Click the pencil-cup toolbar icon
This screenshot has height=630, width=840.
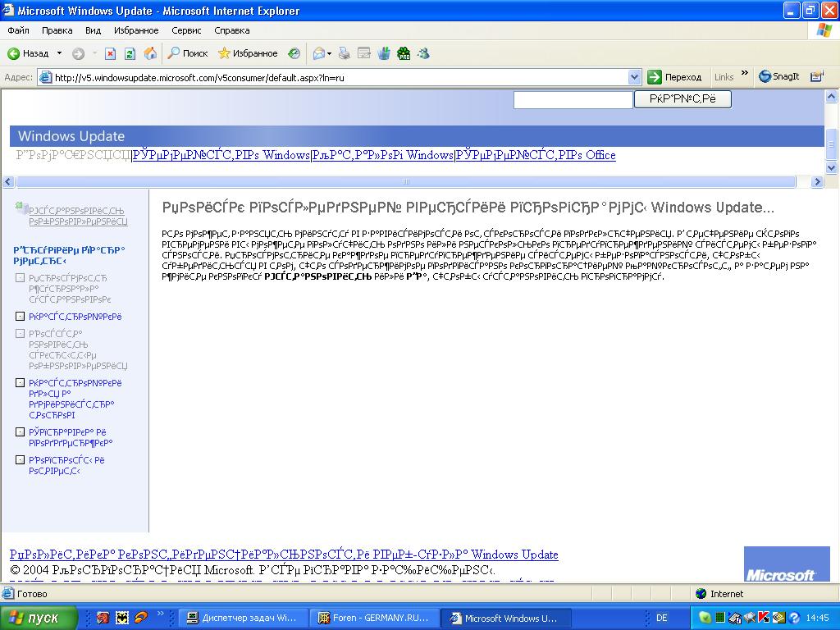tap(384, 53)
